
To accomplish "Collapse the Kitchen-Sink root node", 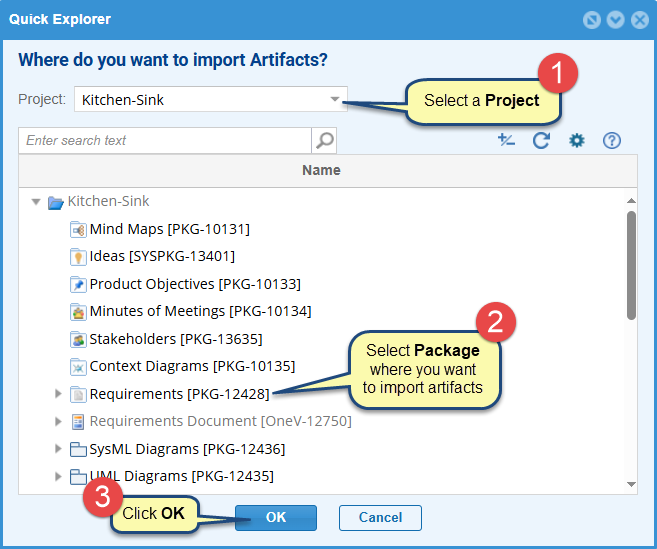I will (x=36, y=202).
